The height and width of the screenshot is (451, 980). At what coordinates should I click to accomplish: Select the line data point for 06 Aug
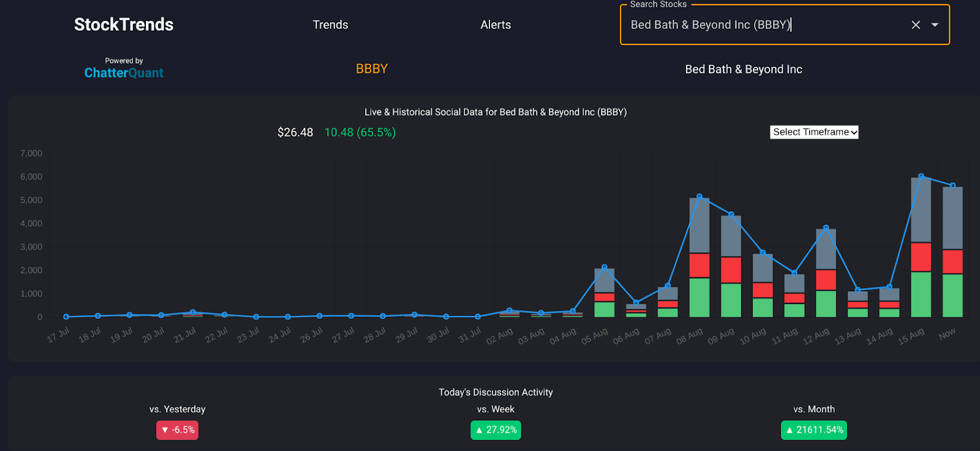(636, 303)
